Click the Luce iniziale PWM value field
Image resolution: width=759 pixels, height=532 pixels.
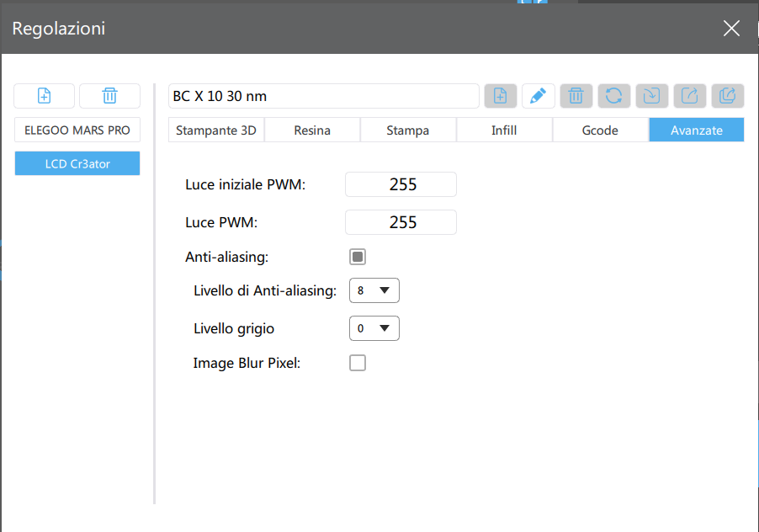[x=401, y=184]
